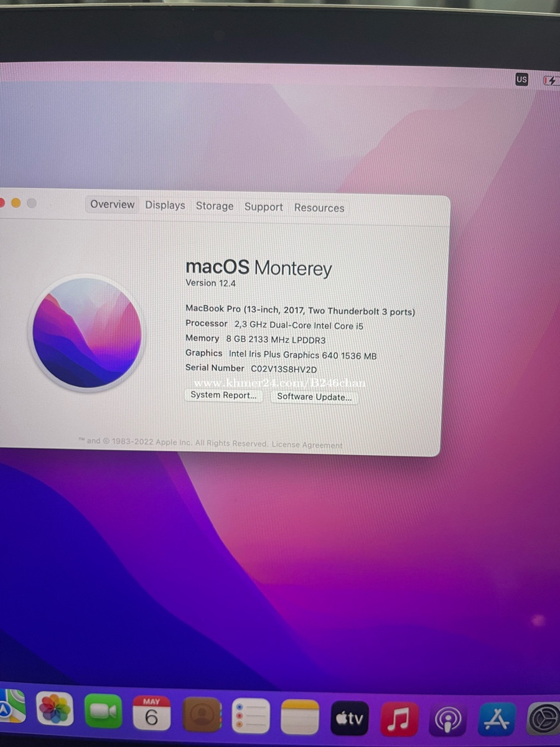
Task: Click the US input source menu bar icon
Action: coord(521,79)
